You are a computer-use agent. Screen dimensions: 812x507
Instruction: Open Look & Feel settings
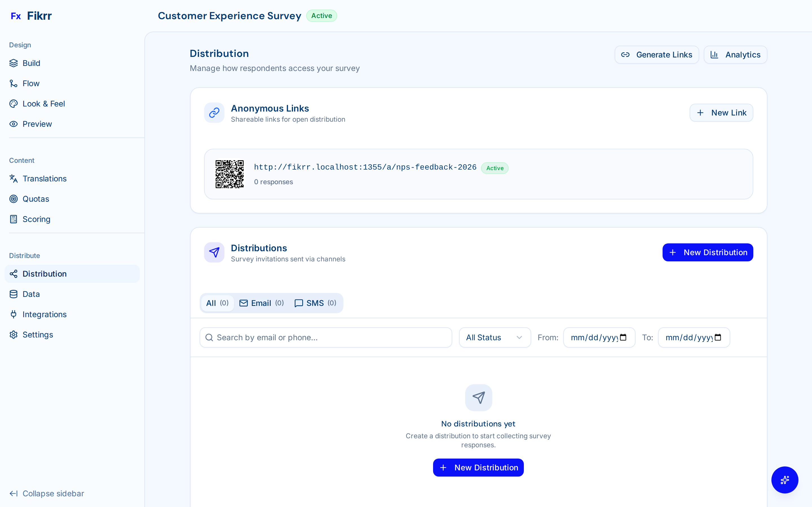pyautogui.click(x=44, y=104)
